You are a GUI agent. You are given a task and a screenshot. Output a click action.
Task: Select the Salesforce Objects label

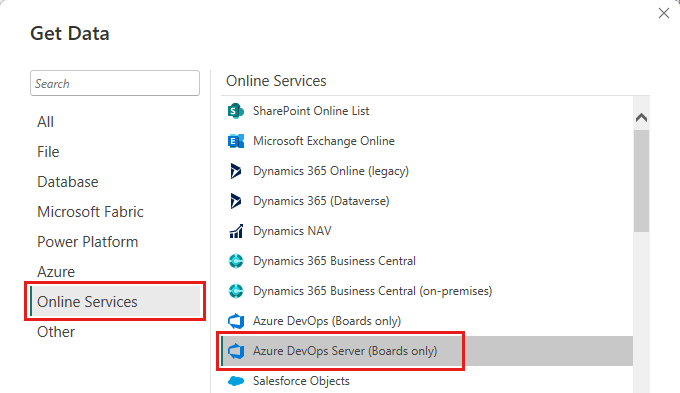pos(301,381)
